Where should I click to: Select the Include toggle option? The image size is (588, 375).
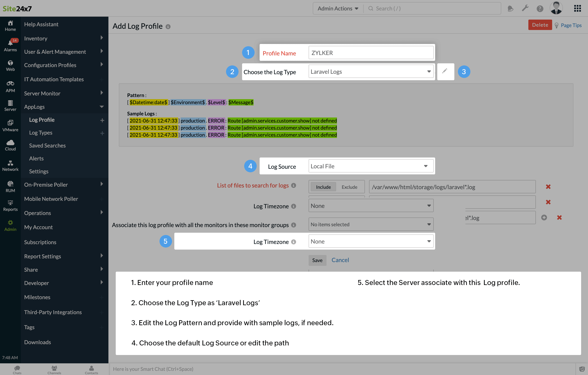(x=323, y=187)
